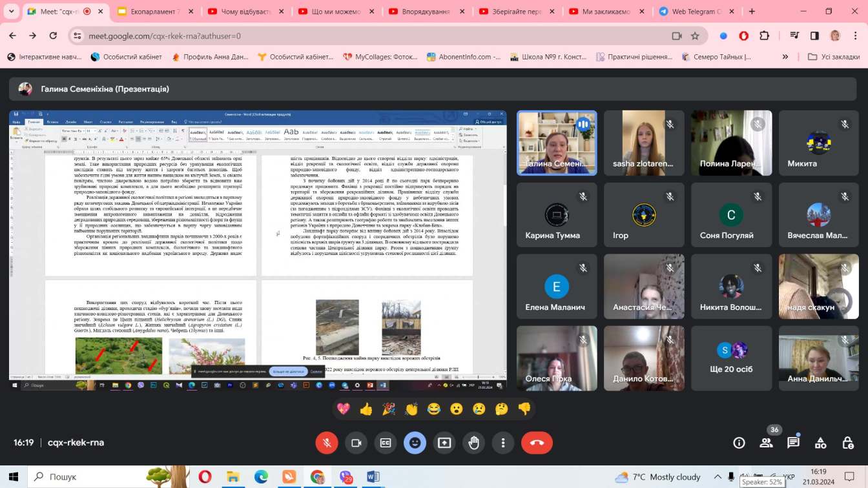Bookmark this page with the star
This screenshot has width=868, height=488.
[x=695, y=36]
